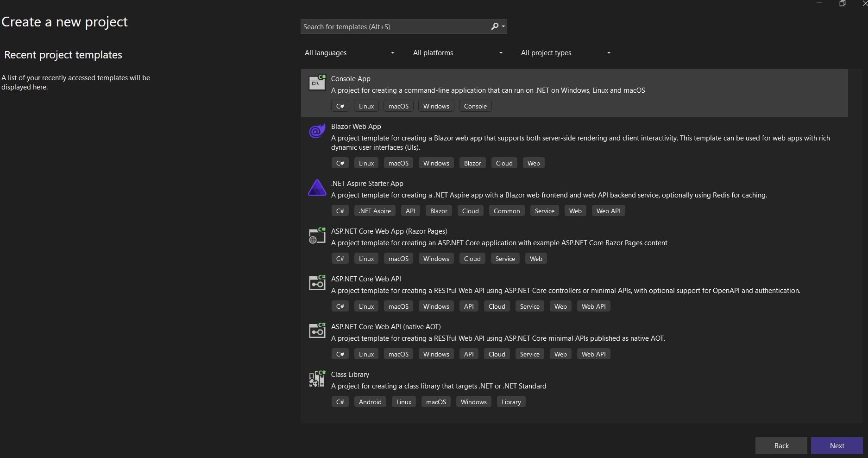868x458 pixels.
Task: Click the Cloud tag under Blazor Web App
Action: pyautogui.click(x=504, y=163)
